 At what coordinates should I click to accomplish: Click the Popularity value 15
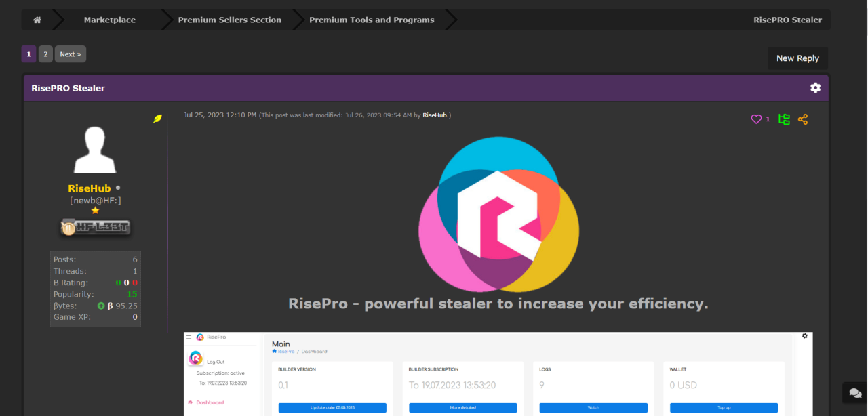pyautogui.click(x=132, y=294)
